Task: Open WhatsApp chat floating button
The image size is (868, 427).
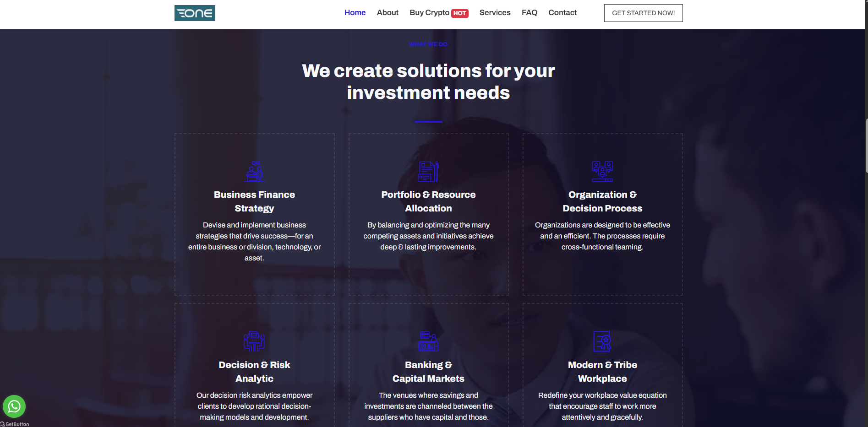Action: pyautogui.click(x=14, y=406)
